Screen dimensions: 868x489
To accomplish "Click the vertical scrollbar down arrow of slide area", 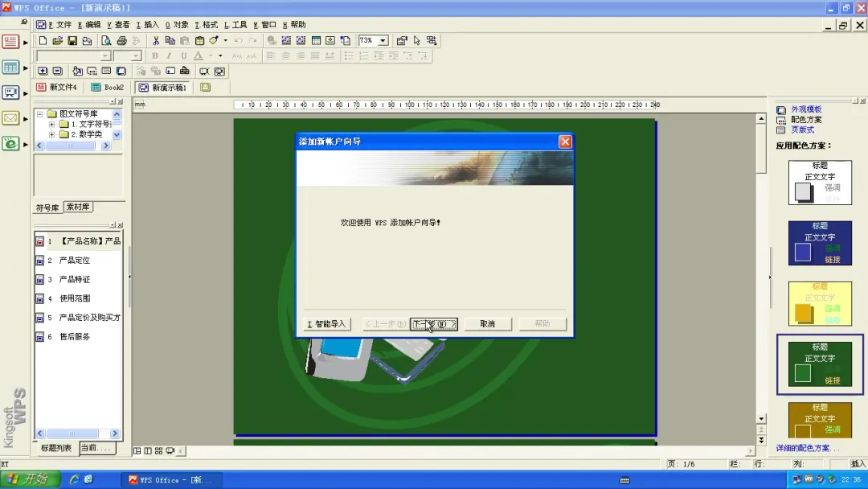I will (x=761, y=419).
